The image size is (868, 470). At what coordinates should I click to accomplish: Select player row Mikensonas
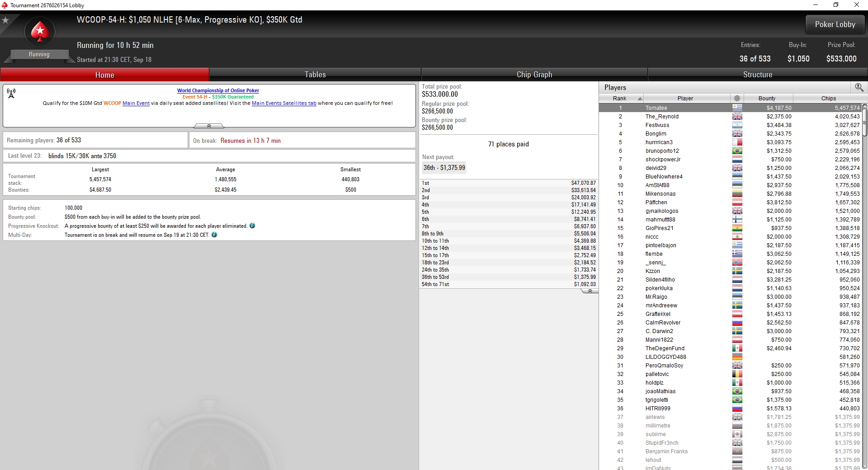click(730, 193)
